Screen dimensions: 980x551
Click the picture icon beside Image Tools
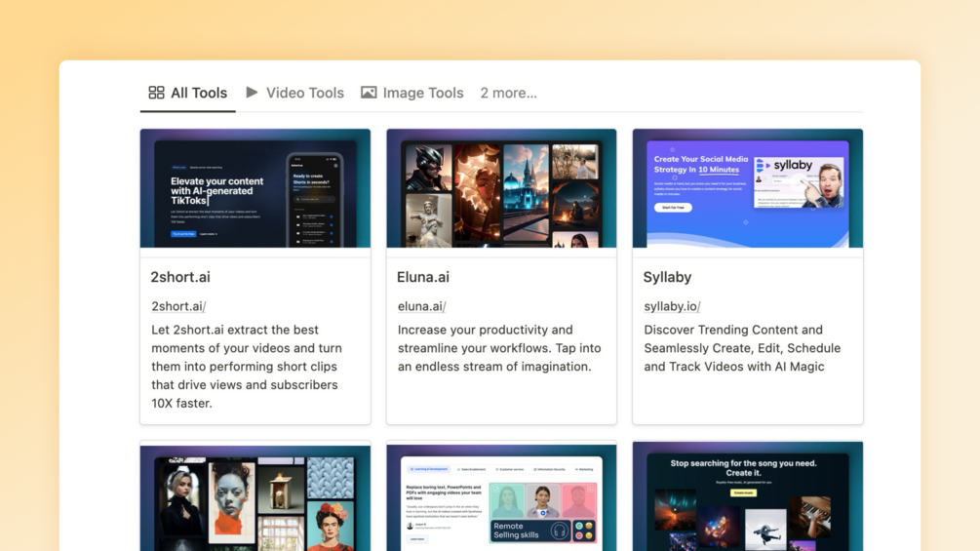(x=369, y=93)
